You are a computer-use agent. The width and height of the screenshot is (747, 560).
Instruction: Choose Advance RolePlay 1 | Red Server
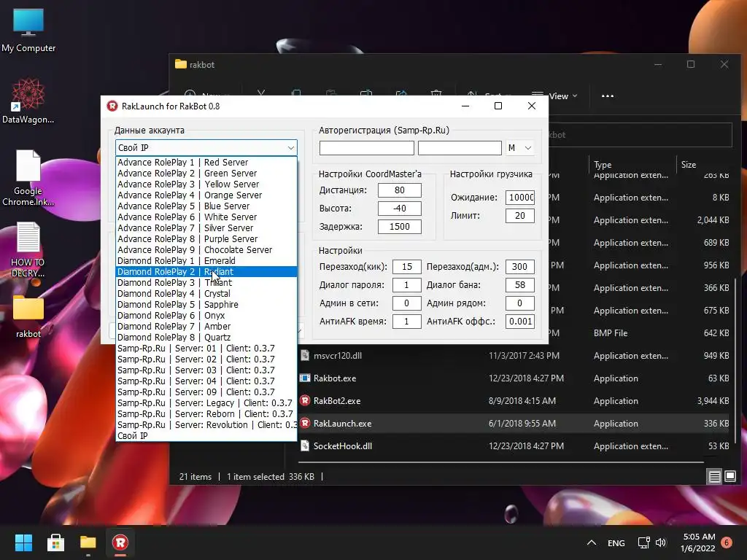[x=206, y=163]
